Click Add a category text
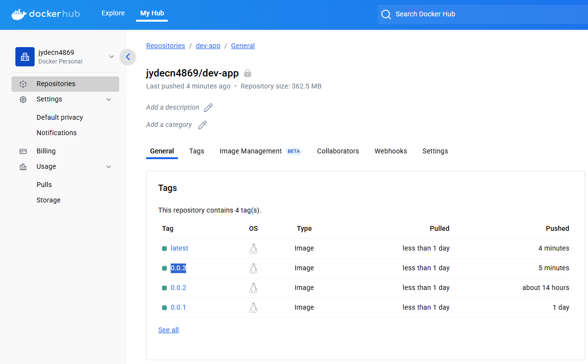588x364 pixels. tap(169, 125)
